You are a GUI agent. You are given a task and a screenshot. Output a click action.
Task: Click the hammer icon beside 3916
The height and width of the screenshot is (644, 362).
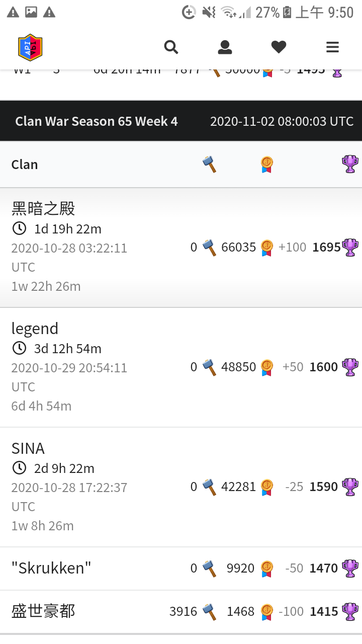[x=210, y=611]
